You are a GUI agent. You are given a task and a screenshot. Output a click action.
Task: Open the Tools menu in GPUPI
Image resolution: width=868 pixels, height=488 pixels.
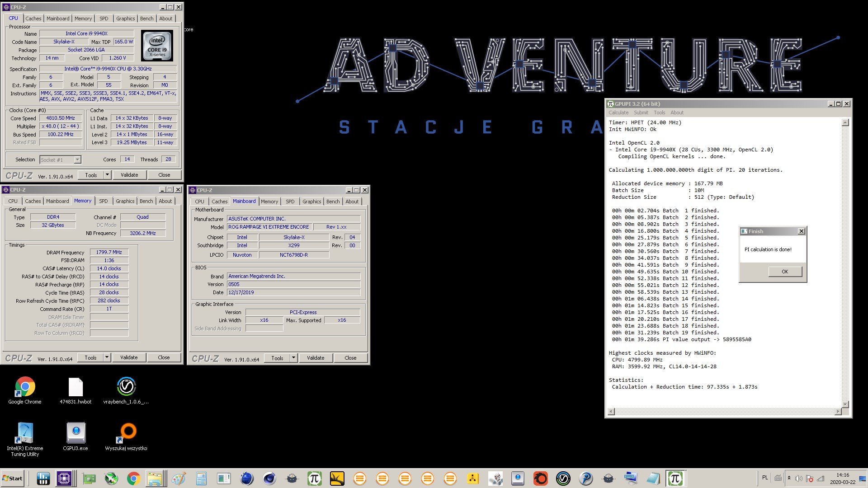(660, 113)
